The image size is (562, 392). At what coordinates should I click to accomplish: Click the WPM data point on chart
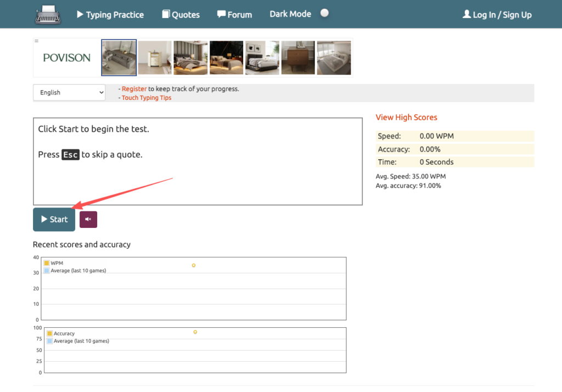(194, 265)
